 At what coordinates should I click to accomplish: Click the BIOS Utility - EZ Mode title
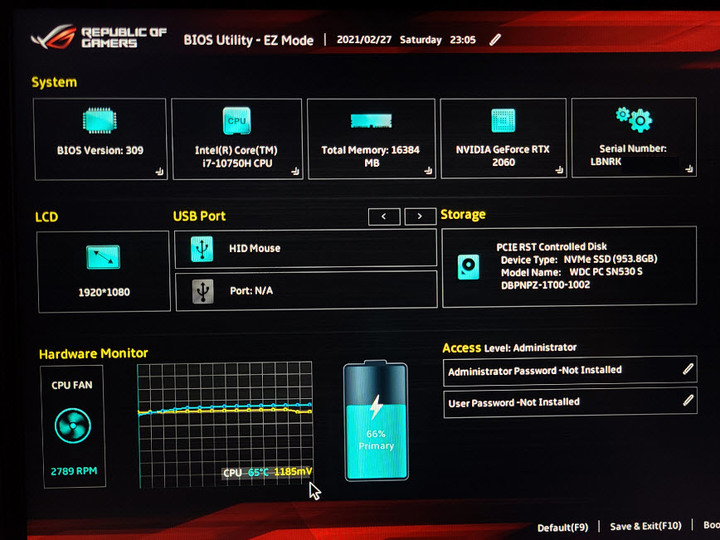(x=248, y=40)
